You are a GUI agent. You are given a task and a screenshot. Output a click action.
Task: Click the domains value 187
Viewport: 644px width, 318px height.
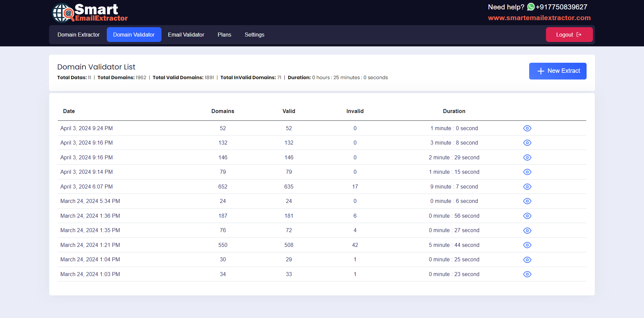click(223, 216)
